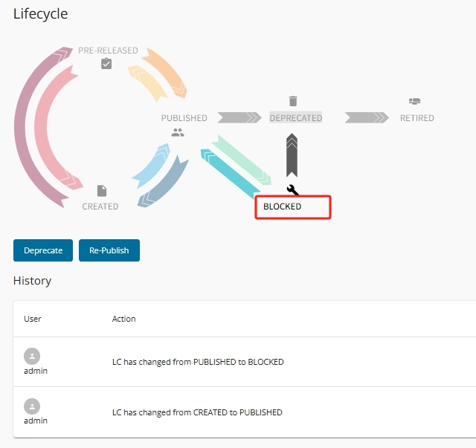Click the second admin avatar in History

pos(33,406)
